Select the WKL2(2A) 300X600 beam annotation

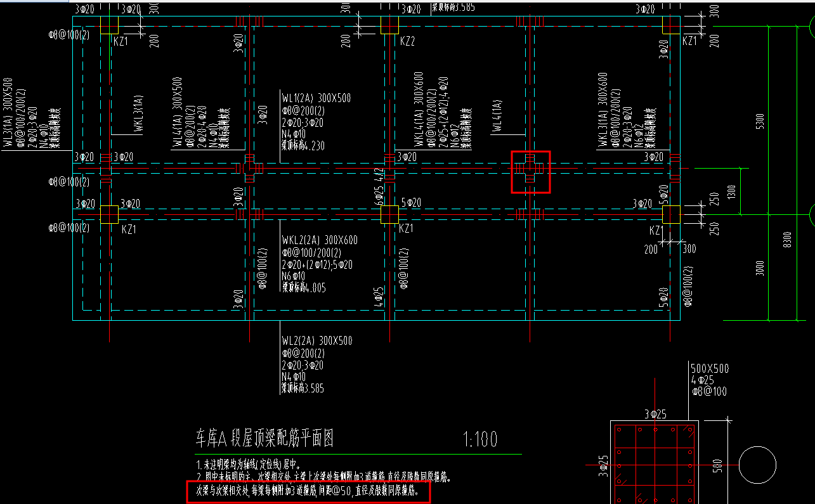click(x=320, y=240)
